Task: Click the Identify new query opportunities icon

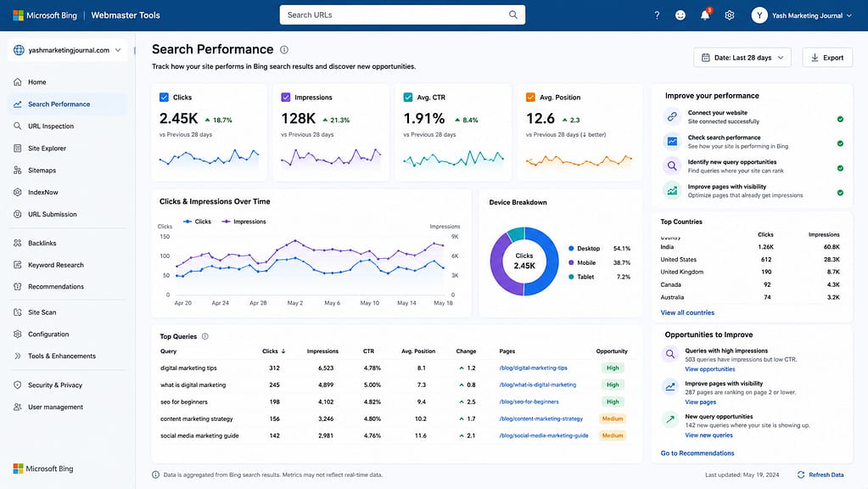Action: point(671,166)
